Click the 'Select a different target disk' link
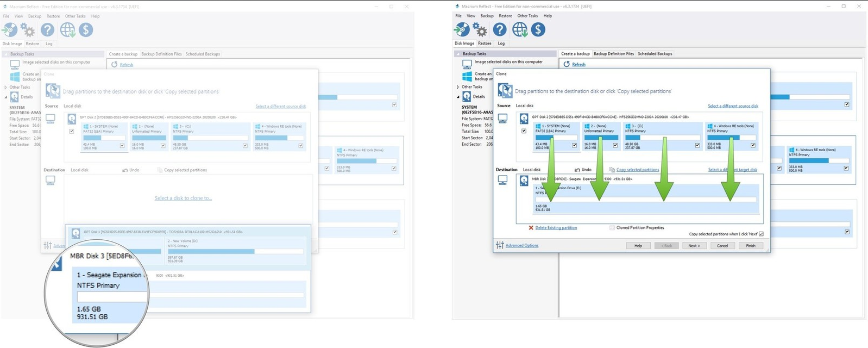 [x=732, y=170]
